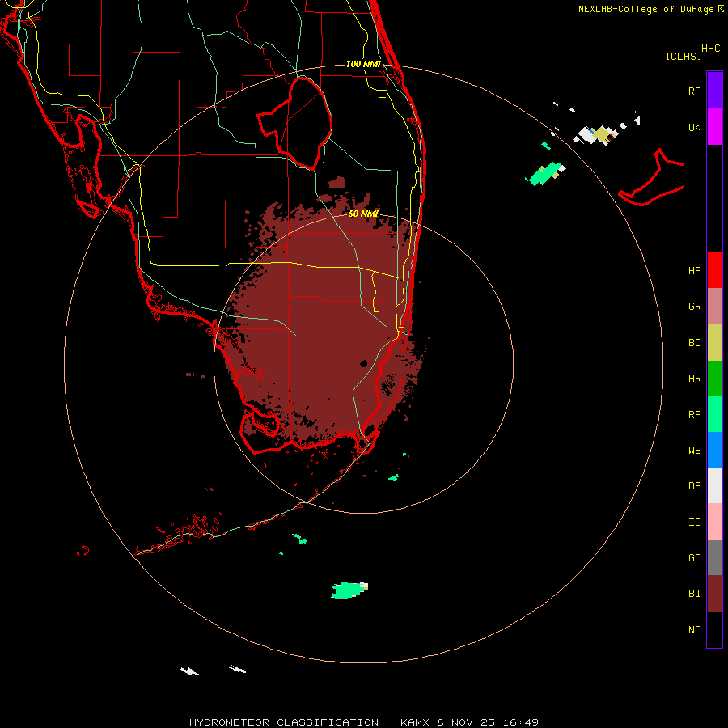
Task: Click the GR pink-brown legend swatch
Action: click(x=714, y=307)
